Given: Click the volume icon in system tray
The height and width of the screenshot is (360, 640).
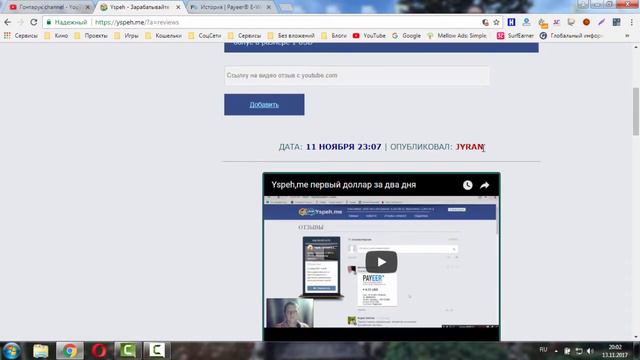Looking at the screenshot, I should (590, 351).
